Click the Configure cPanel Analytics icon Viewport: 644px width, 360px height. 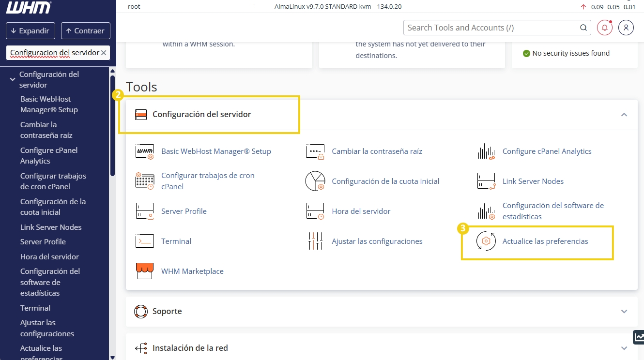(486, 151)
